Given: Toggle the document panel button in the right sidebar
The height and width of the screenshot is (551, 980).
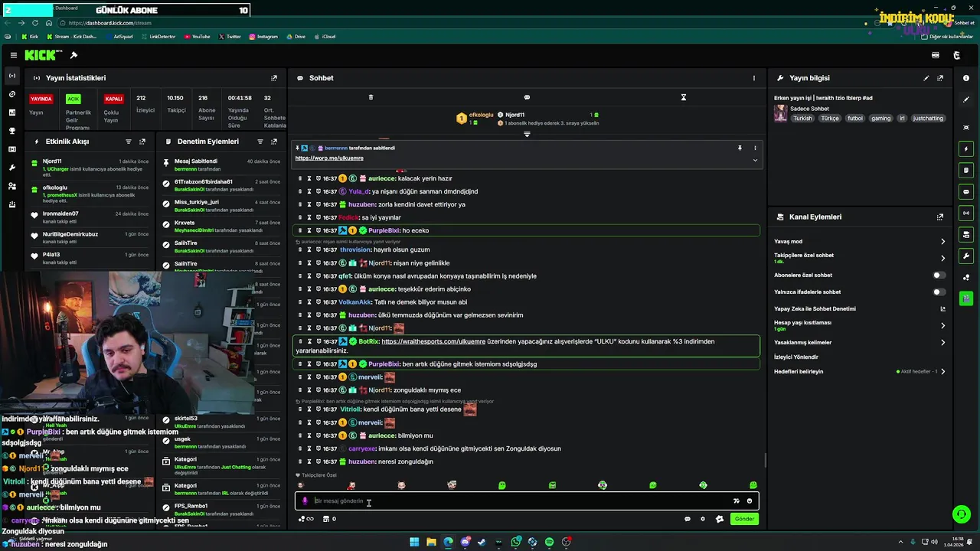Looking at the screenshot, I should [966, 170].
